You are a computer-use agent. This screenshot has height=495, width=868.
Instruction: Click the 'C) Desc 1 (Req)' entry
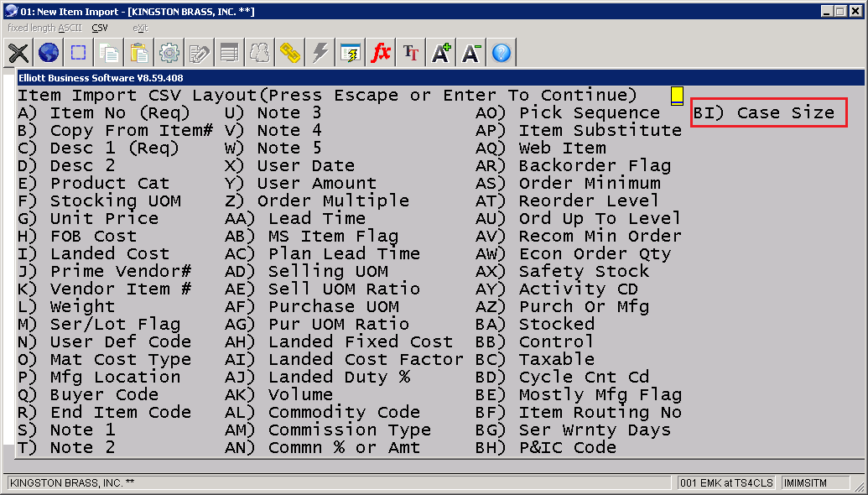pyautogui.click(x=98, y=148)
